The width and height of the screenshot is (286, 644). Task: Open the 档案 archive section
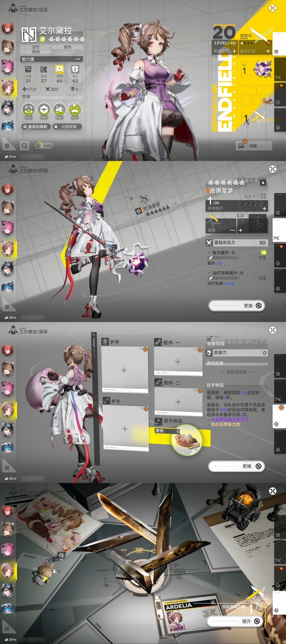254,146
